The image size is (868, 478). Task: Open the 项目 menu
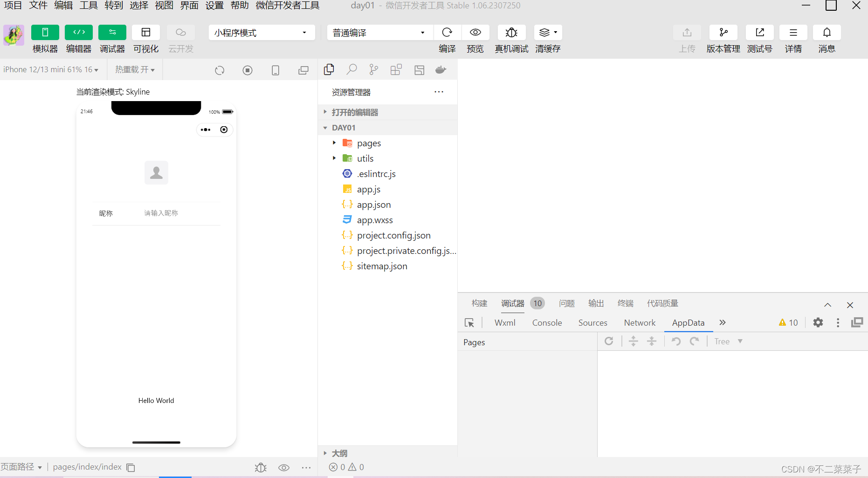pyautogui.click(x=13, y=6)
